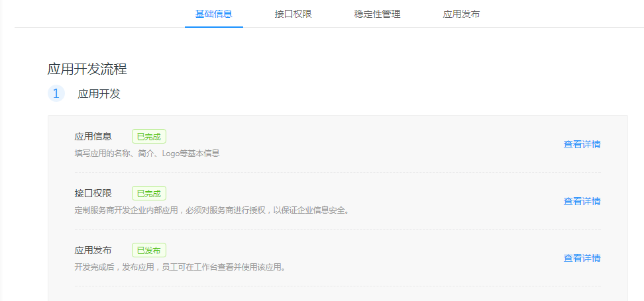Open the 接口权限 tab
The width and height of the screenshot is (644, 301).
click(x=294, y=15)
